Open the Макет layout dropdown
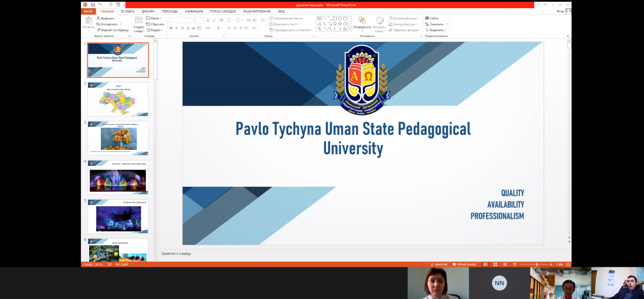 (x=155, y=18)
